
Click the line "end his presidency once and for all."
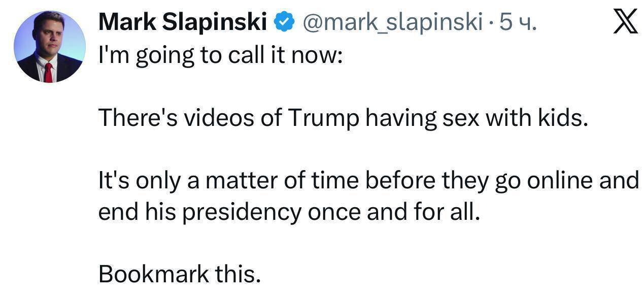pos(289,212)
